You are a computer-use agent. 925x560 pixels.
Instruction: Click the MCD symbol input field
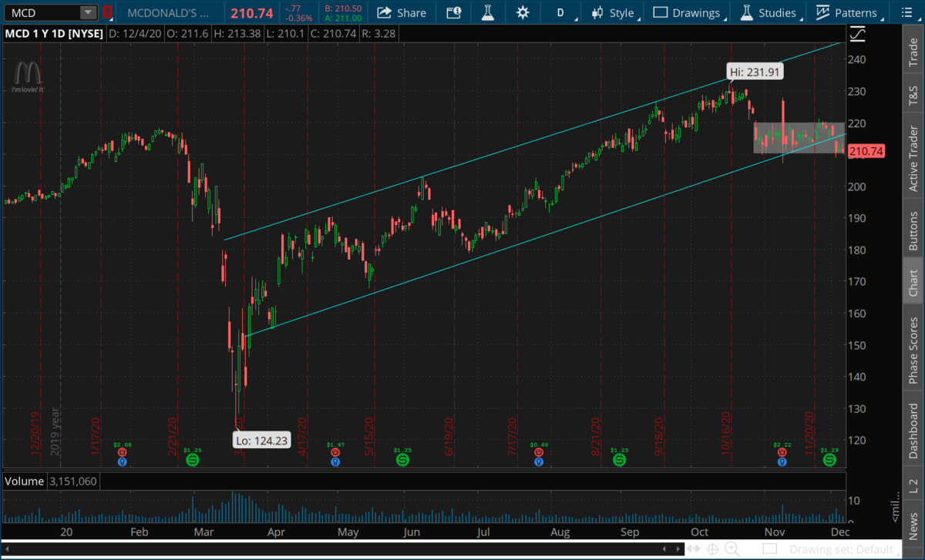click(41, 13)
